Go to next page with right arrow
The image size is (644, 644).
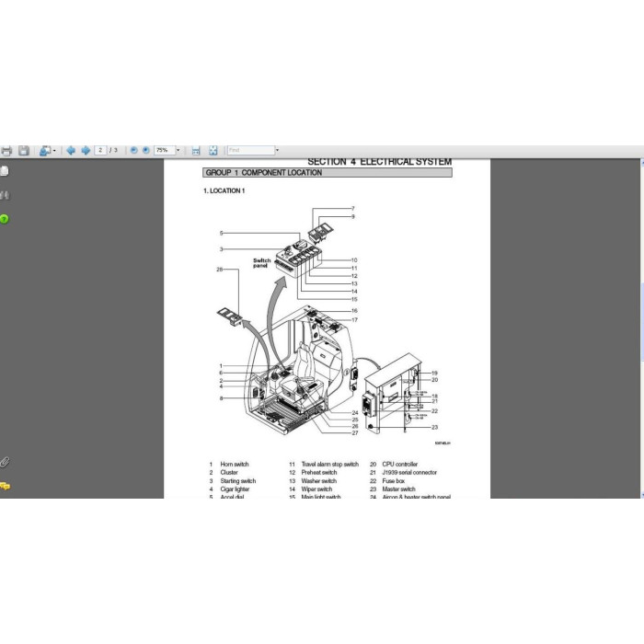86,150
